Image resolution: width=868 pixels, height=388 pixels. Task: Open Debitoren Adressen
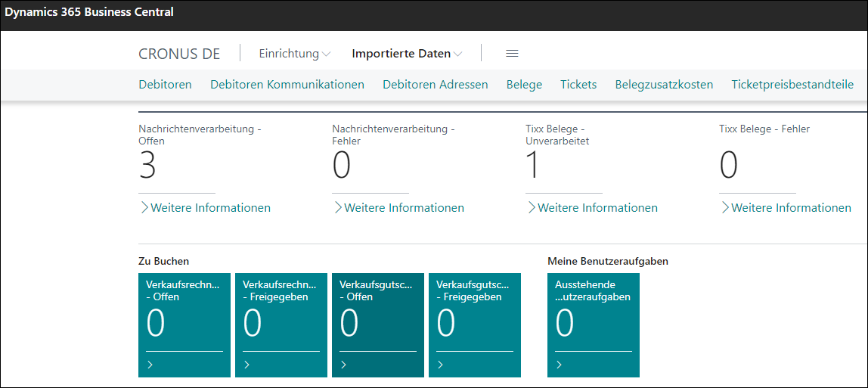coord(435,85)
